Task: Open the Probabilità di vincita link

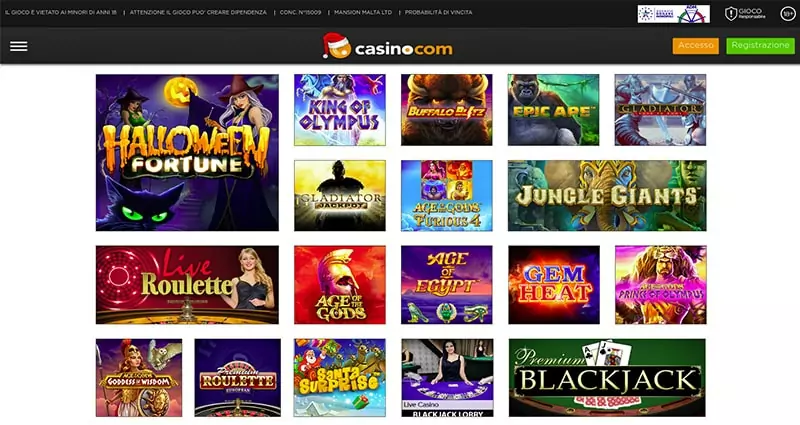Action: click(438, 12)
